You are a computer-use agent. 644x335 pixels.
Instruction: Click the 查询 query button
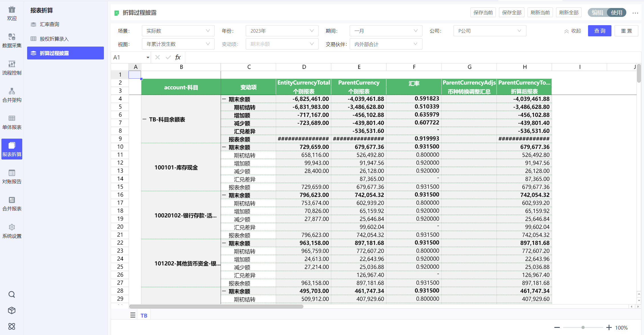point(599,31)
